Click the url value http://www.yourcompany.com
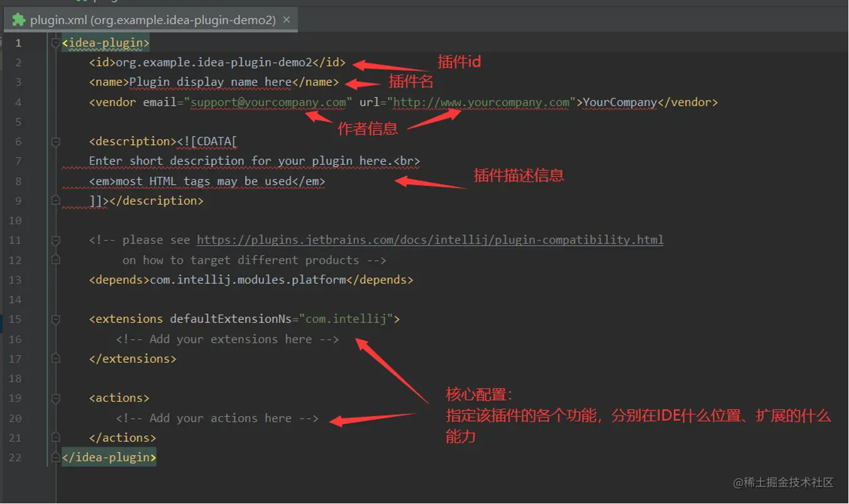The height and width of the screenshot is (504, 849). pos(482,102)
